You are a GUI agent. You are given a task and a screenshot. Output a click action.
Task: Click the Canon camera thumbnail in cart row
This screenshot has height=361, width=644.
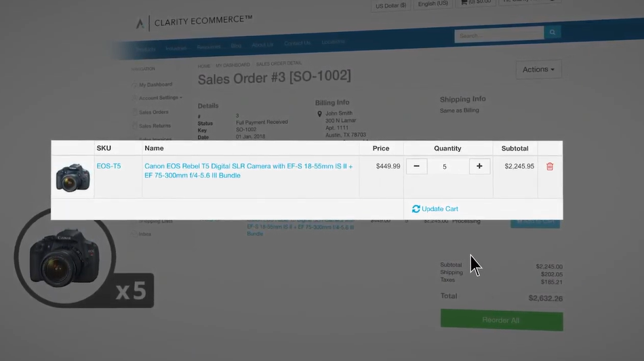click(73, 177)
